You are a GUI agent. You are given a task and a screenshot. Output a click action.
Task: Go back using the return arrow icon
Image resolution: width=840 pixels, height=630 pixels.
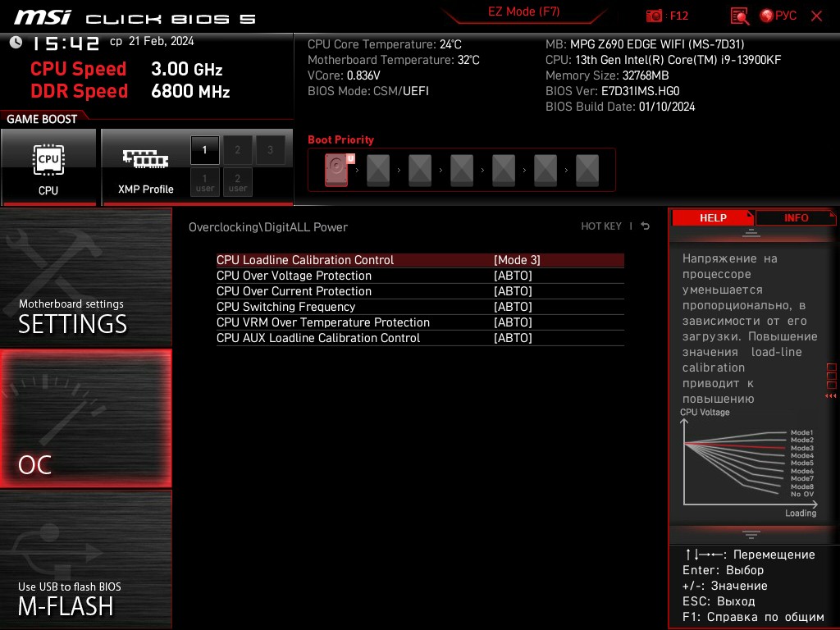pos(646,226)
